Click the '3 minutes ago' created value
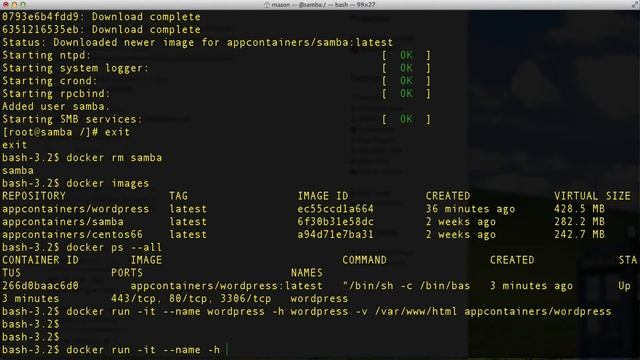The image size is (640, 360). click(x=531, y=286)
